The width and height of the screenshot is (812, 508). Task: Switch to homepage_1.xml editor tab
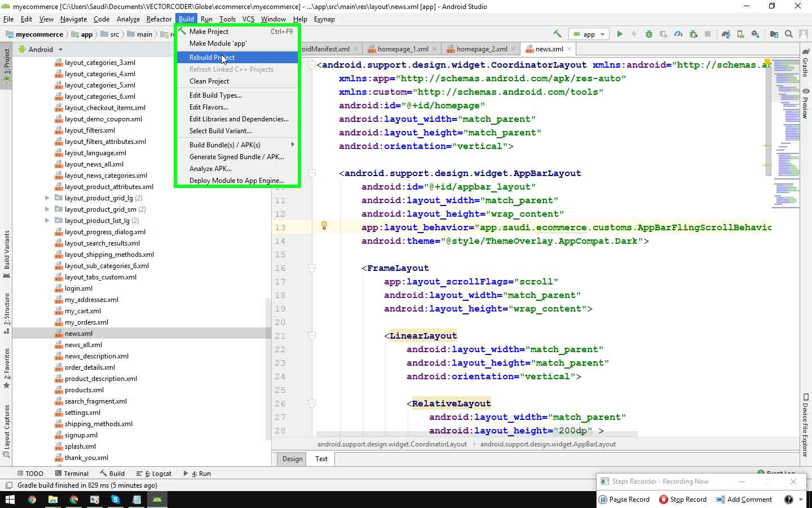[x=403, y=49]
